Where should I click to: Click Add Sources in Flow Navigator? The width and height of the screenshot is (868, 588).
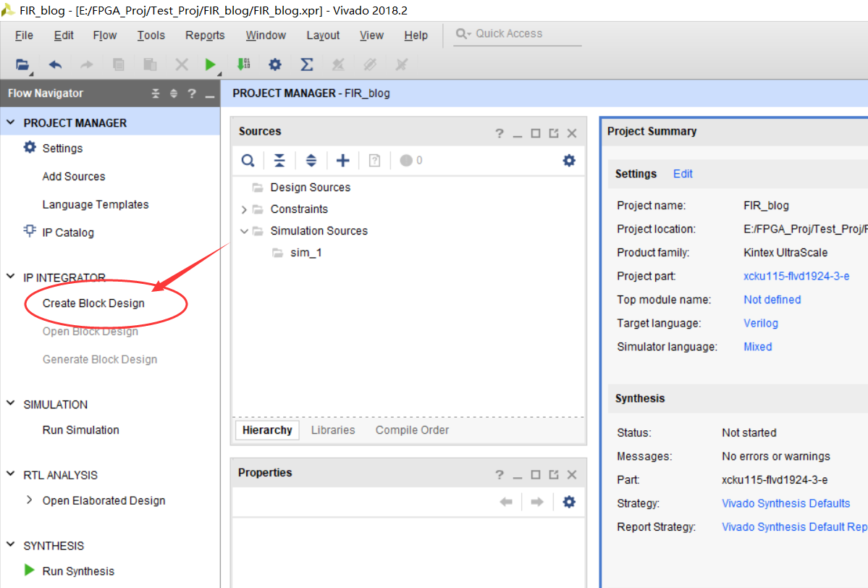(74, 177)
